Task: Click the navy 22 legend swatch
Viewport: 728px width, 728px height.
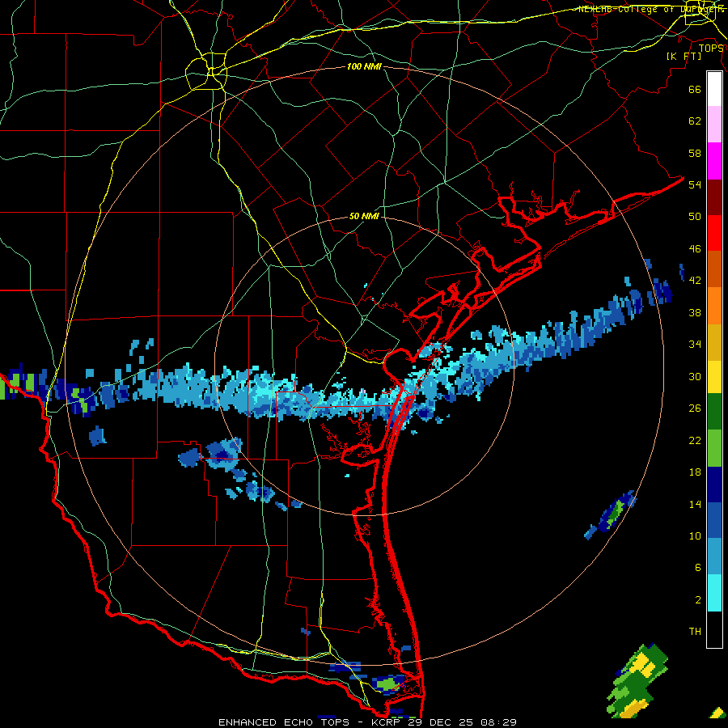Action: coord(714,485)
